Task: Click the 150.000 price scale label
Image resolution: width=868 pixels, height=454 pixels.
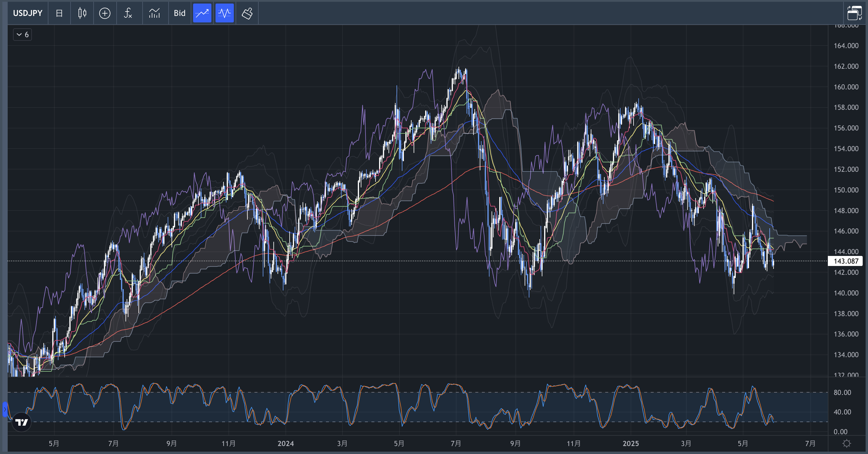Action: 846,190
